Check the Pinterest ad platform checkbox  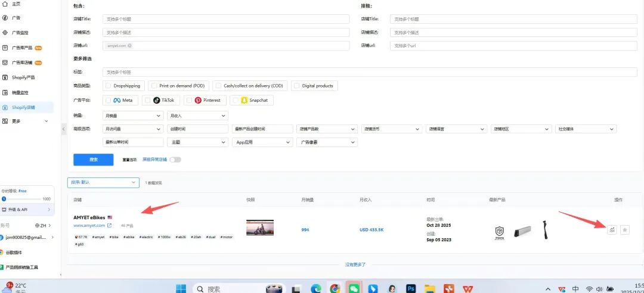click(190, 100)
